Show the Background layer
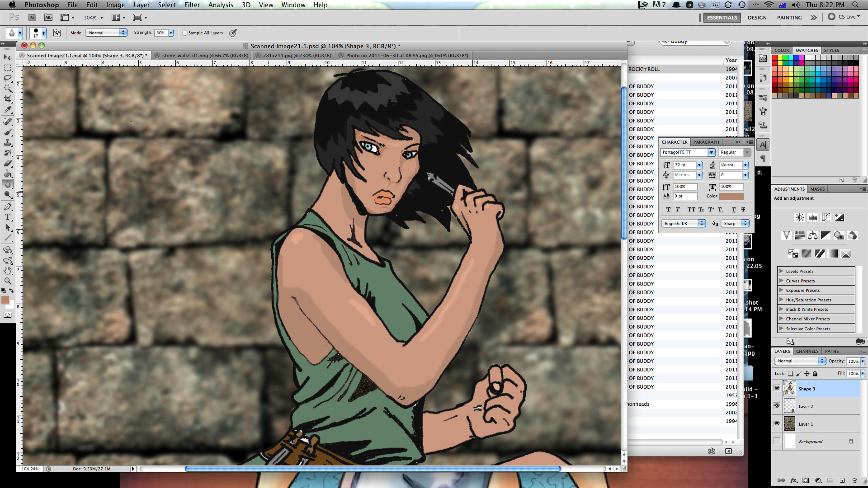Viewport: 868px width, 488px height. (777, 441)
